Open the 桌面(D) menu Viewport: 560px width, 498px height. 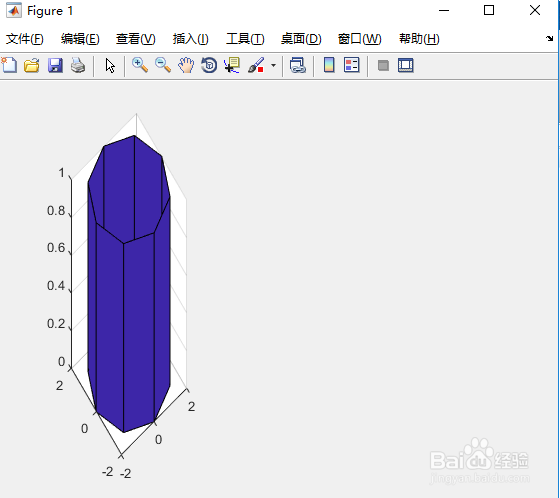tap(301, 39)
